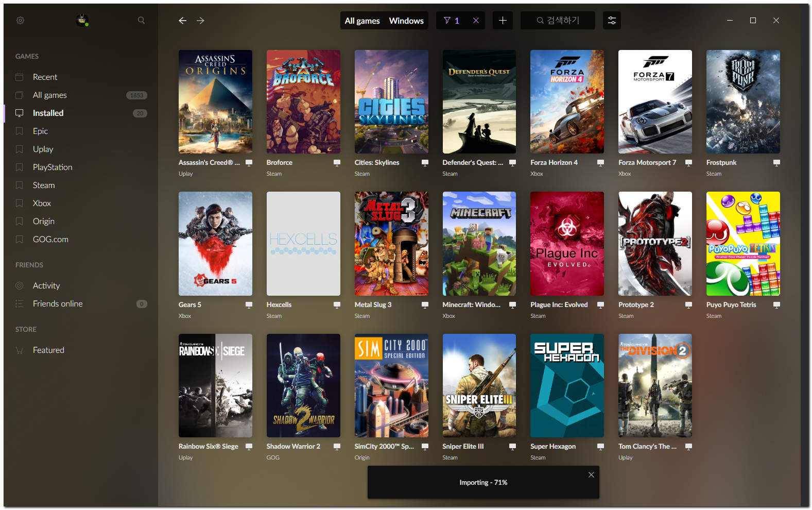Image resolution: width=812 pixels, height=510 pixels.
Task: Open the GOG.com bookmark
Action: tap(81, 239)
